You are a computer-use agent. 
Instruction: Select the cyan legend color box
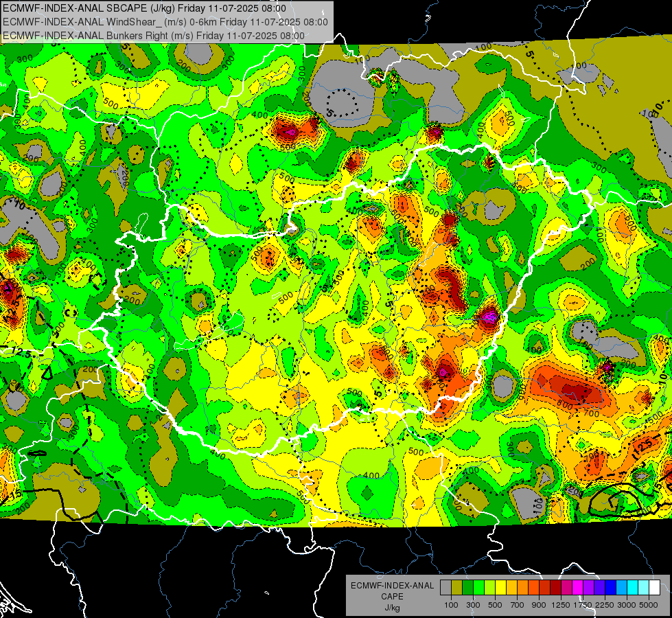[x=633, y=588]
